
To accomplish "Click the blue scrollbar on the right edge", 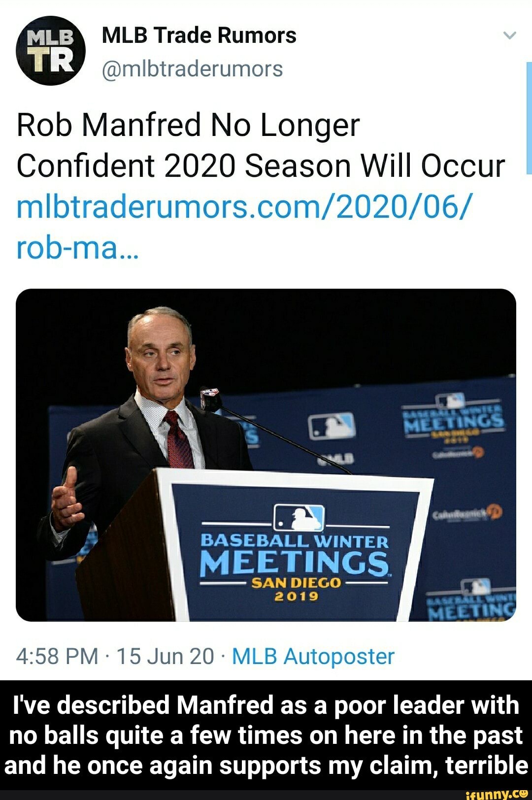I will tap(529, 118).
